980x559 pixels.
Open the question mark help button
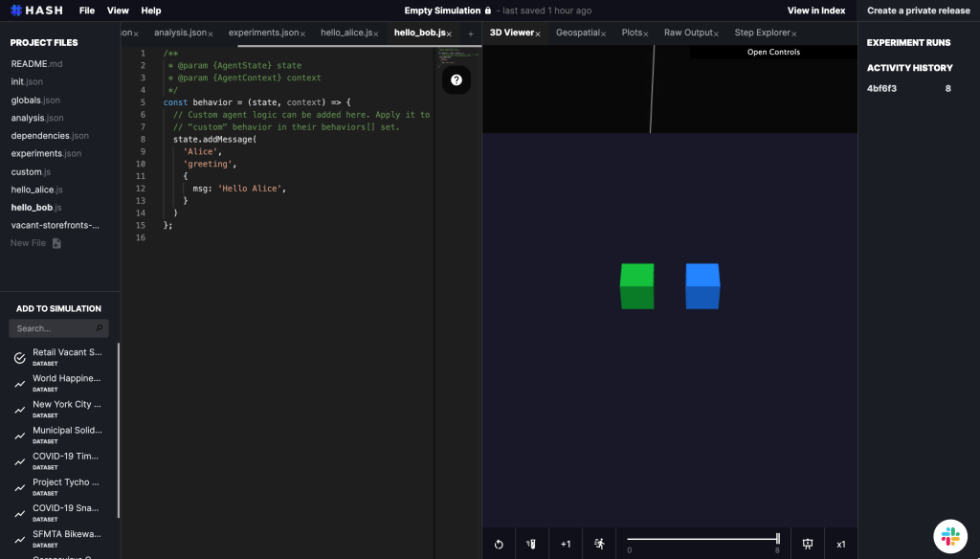point(457,80)
